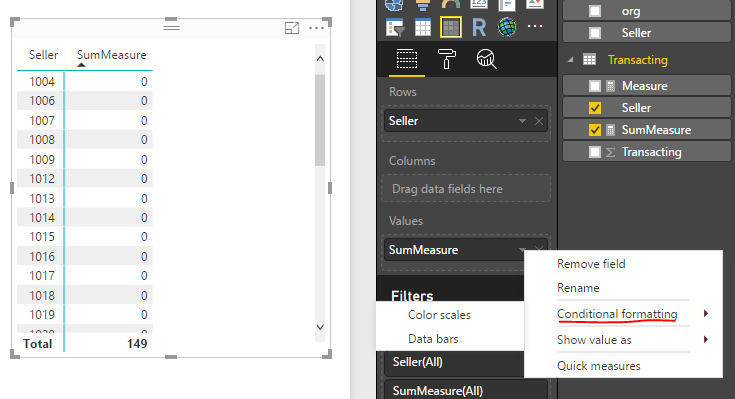
Task: Uncheck the Seller checkbox under Transacting
Action: pyautogui.click(x=595, y=108)
